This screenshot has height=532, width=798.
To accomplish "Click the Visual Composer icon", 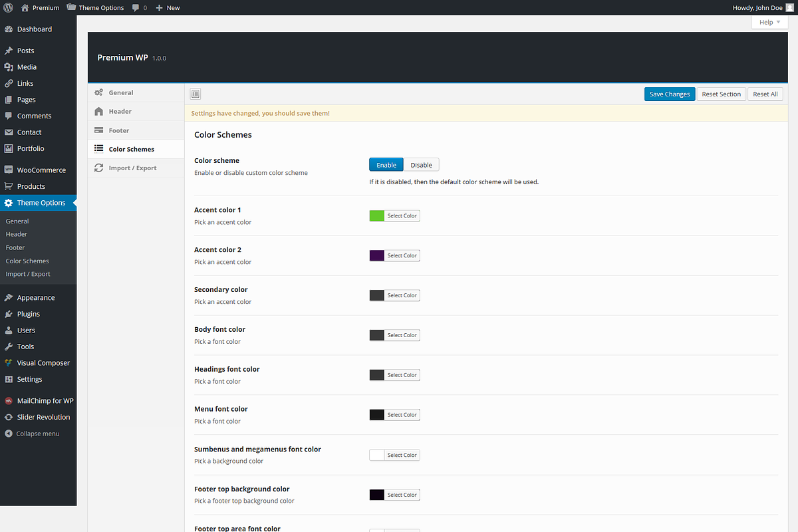I will [9, 363].
